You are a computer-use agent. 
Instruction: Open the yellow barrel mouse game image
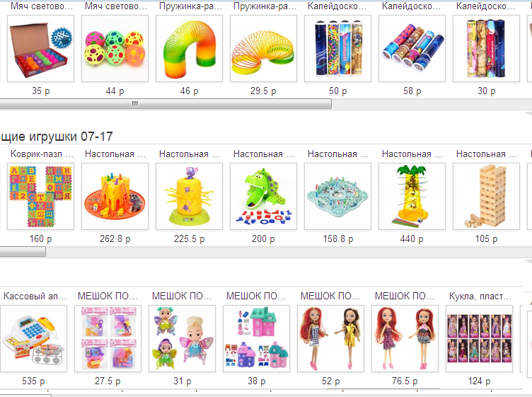tap(190, 197)
